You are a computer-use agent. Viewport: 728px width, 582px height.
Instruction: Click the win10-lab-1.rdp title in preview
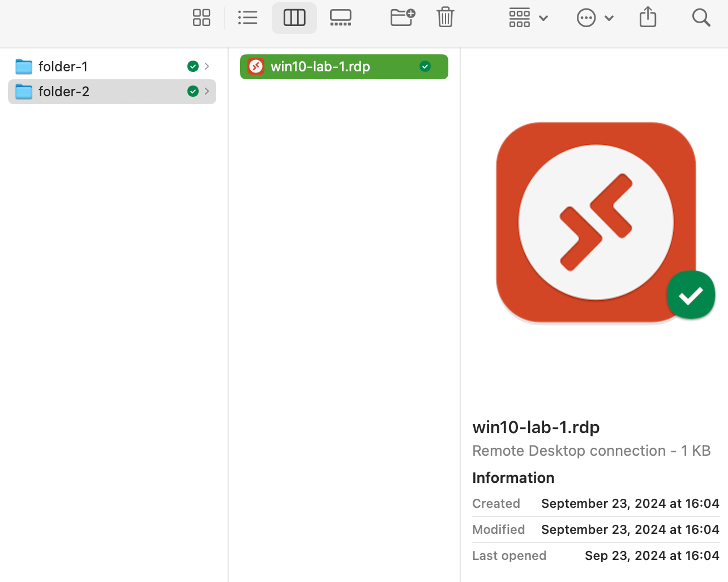(x=536, y=427)
